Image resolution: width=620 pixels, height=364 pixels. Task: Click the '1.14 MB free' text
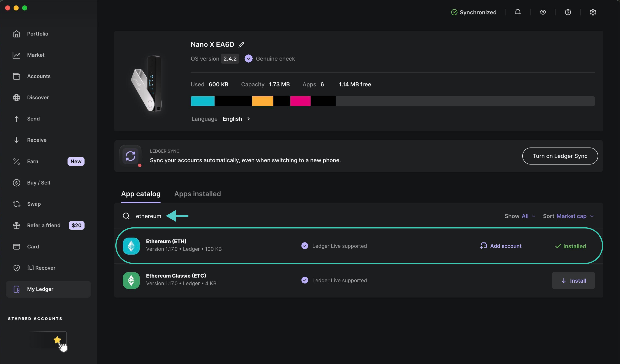[x=355, y=84]
